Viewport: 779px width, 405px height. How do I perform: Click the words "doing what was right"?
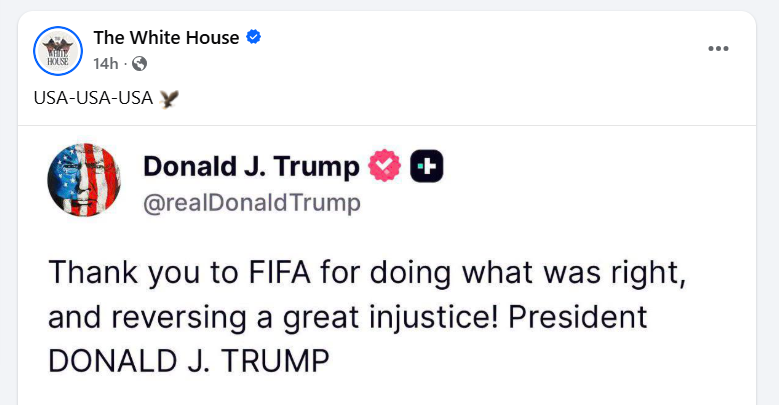528,274
